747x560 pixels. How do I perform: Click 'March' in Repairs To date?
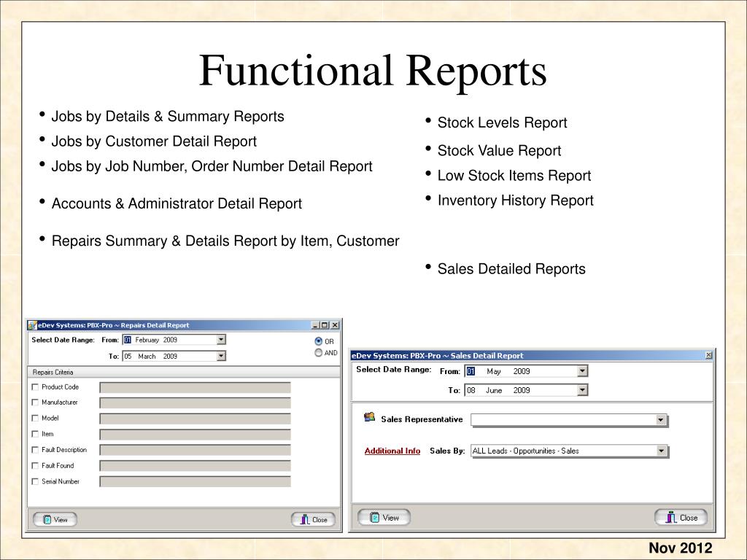147,356
